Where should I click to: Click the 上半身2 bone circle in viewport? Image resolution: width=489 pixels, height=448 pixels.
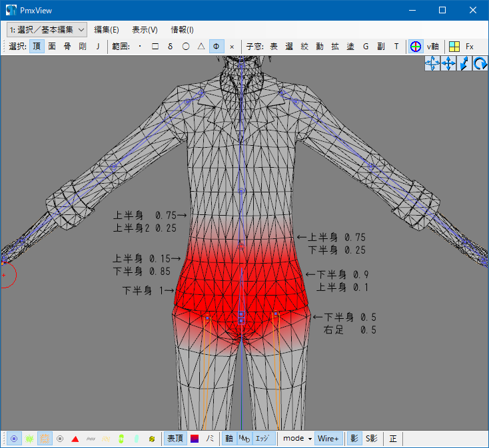point(241,190)
